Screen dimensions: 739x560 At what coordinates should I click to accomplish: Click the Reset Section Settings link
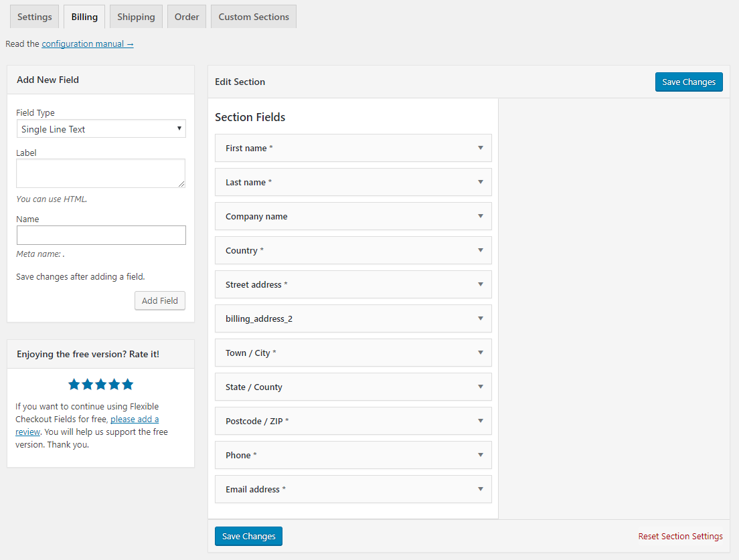point(680,536)
